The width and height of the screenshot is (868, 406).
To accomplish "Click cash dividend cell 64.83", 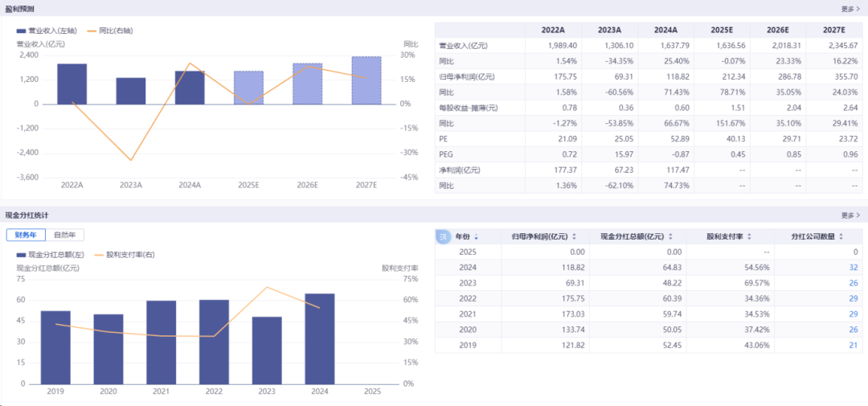I will pyautogui.click(x=672, y=268).
